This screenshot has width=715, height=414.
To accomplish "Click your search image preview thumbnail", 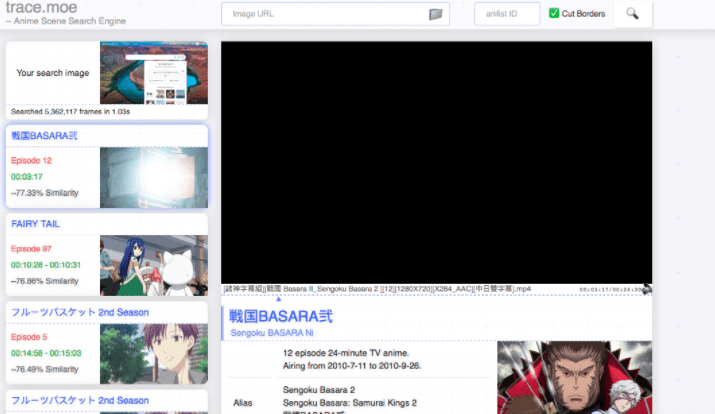I will point(153,72).
